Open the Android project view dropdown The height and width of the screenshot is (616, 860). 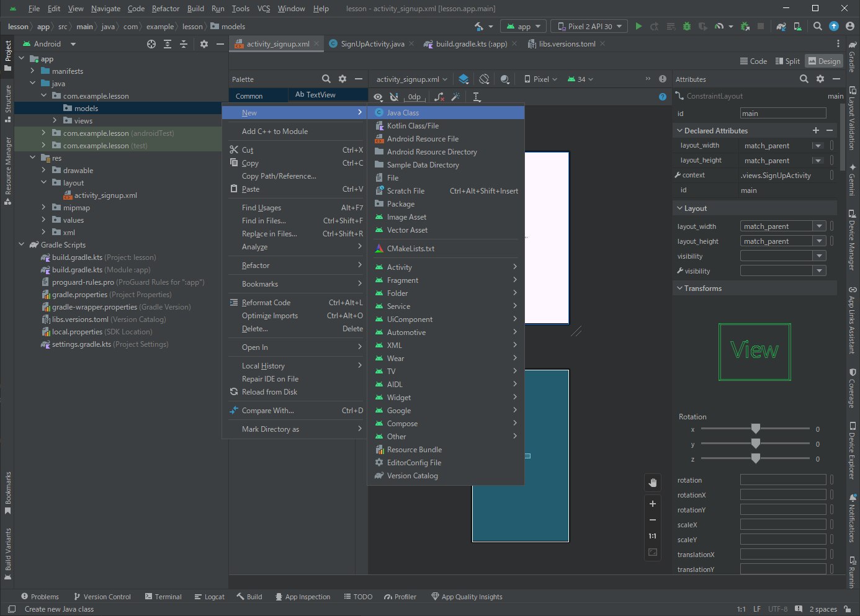click(48, 44)
